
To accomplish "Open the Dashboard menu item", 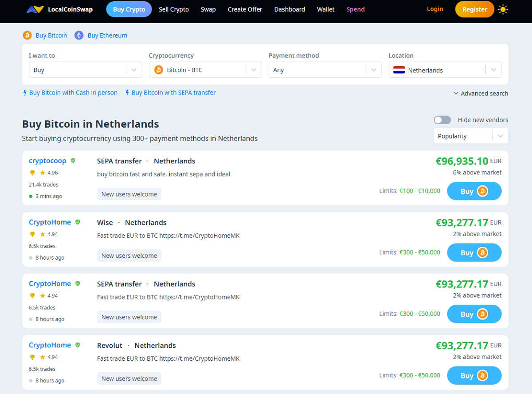I will pyautogui.click(x=289, y=9).
